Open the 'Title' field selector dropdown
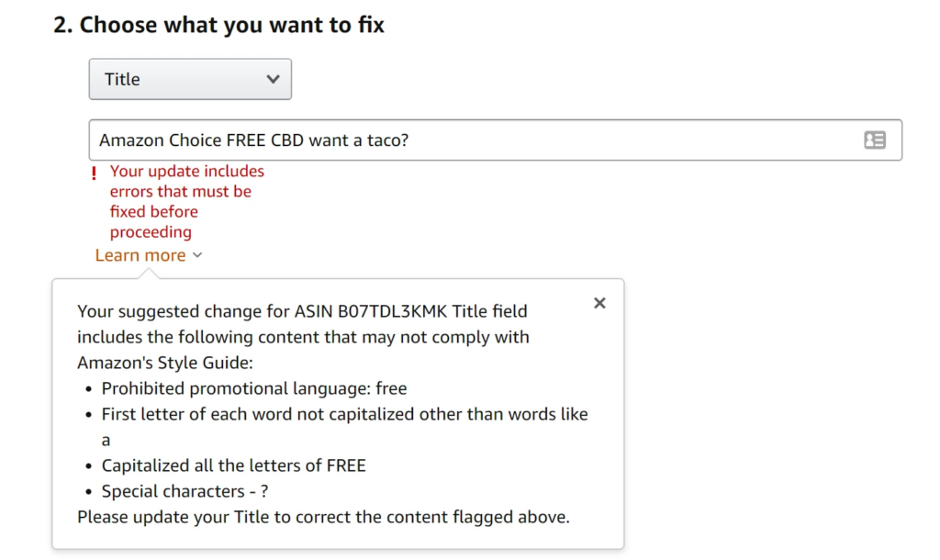Screen dimensions: 940x560 point(189,79)
